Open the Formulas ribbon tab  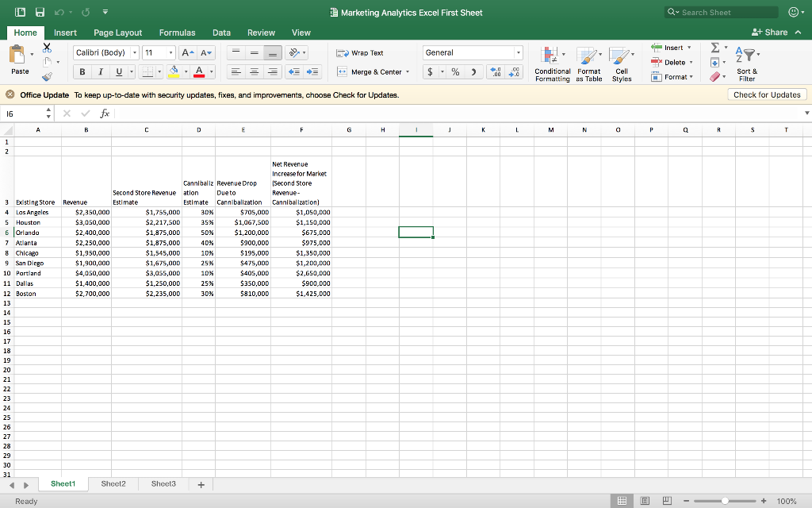tap(177, 33)
